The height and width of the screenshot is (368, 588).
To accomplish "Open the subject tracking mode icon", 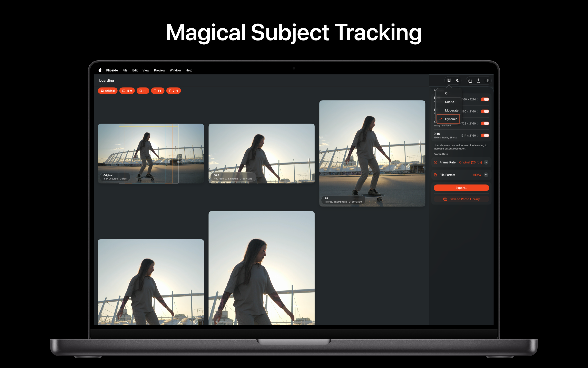I will [x=449, y=81].
